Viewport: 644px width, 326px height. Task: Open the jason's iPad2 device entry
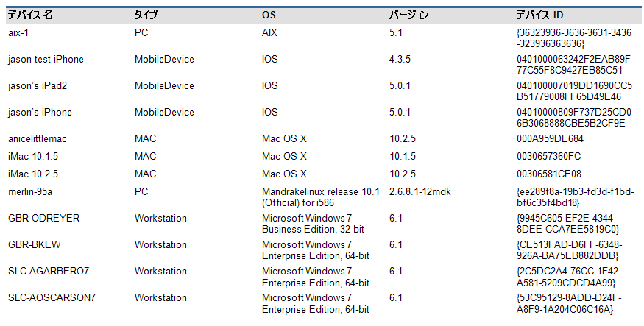[38, 86]
